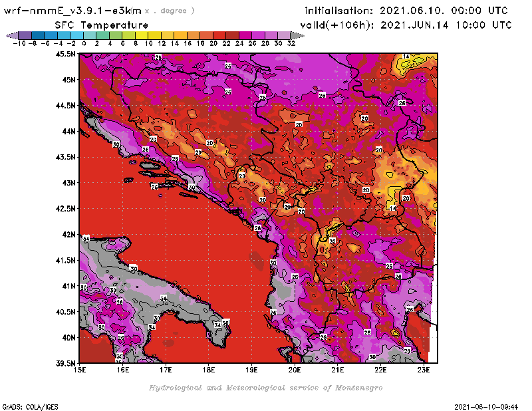Viewport: 532px width, 411px height.
Task: Select the light blue swatch between -4 and -2
Action: pyautogui.click(x=64, y=35)
